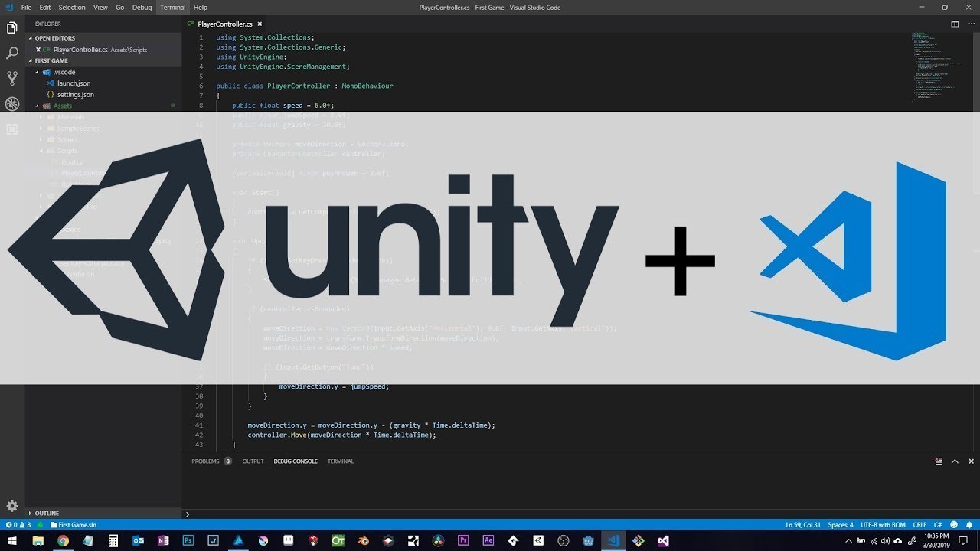Open Premiere Pro from the taskbar

[x=463, y=540]
